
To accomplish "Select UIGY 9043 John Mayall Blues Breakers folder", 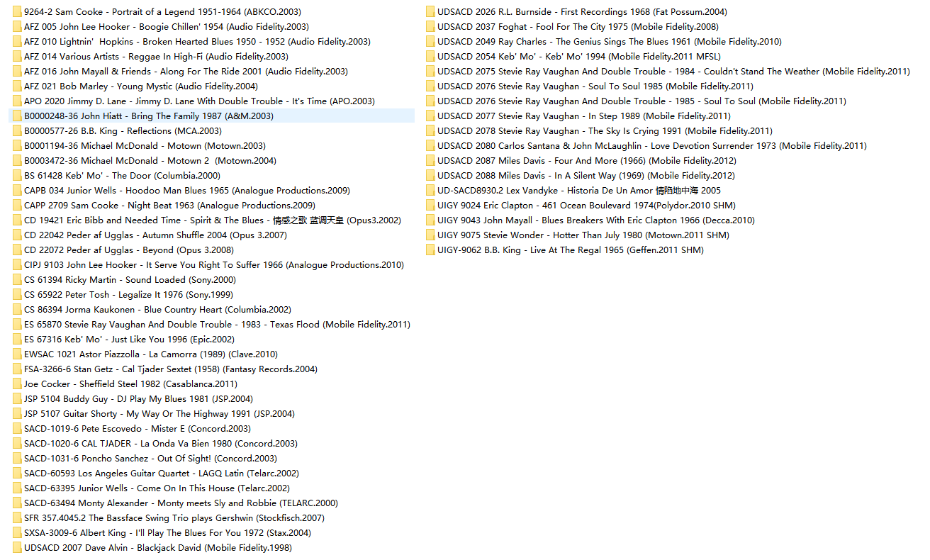I will (596, 220).
